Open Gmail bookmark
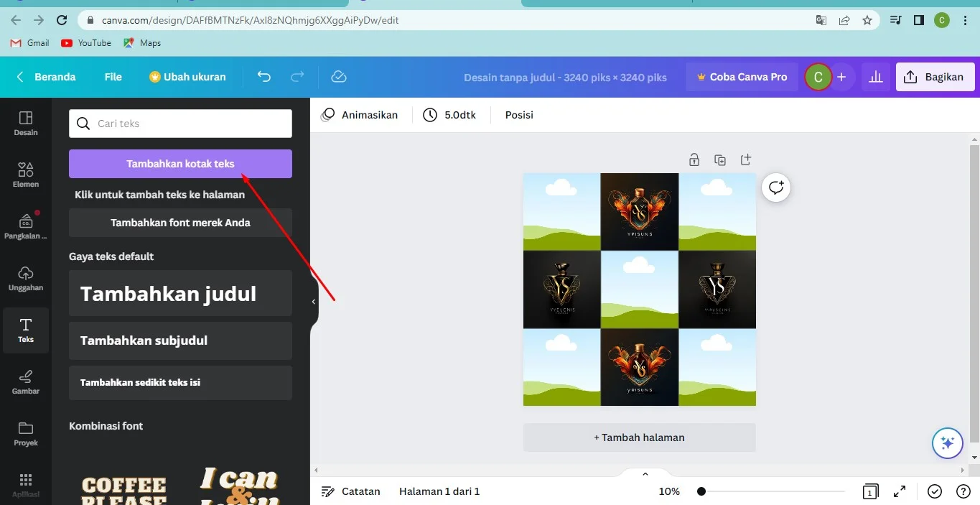The image size is (980, 505). click(x=30, y=43)
